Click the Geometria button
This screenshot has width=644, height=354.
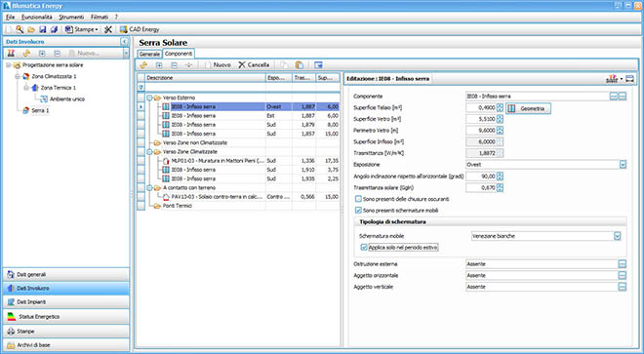point(528,108)
